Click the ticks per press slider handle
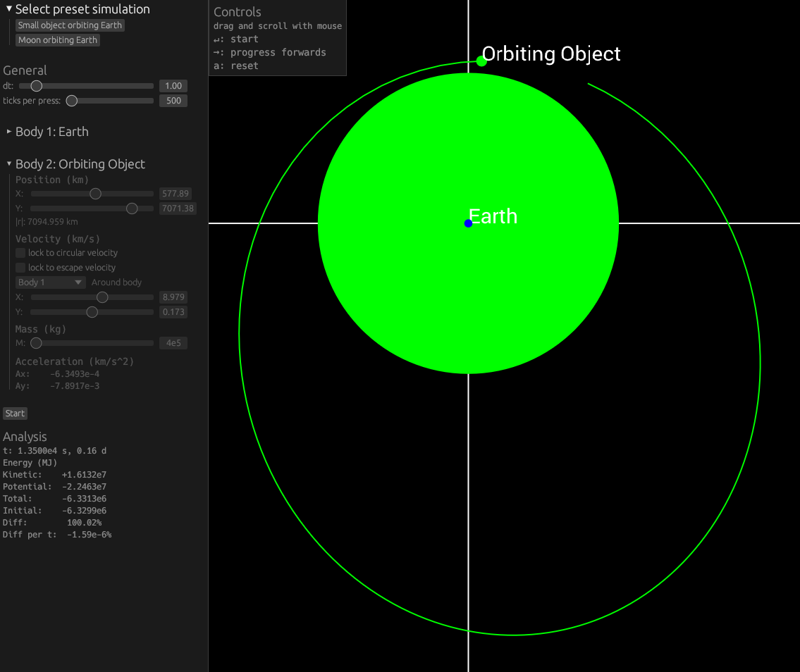800x672 pixels. tap(71, 101)
